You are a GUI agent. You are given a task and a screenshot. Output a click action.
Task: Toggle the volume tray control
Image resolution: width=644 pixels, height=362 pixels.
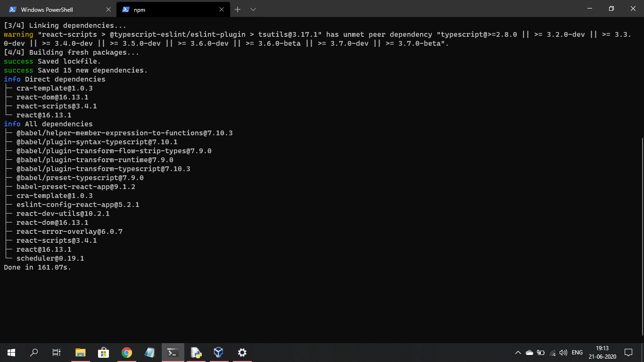coord(563,352)
